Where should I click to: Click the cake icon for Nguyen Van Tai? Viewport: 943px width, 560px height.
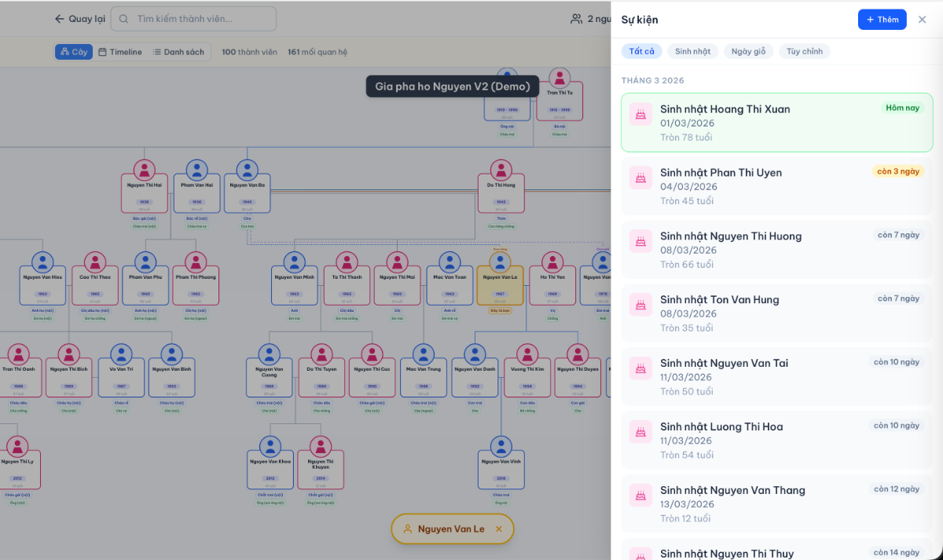coord(641,368)
